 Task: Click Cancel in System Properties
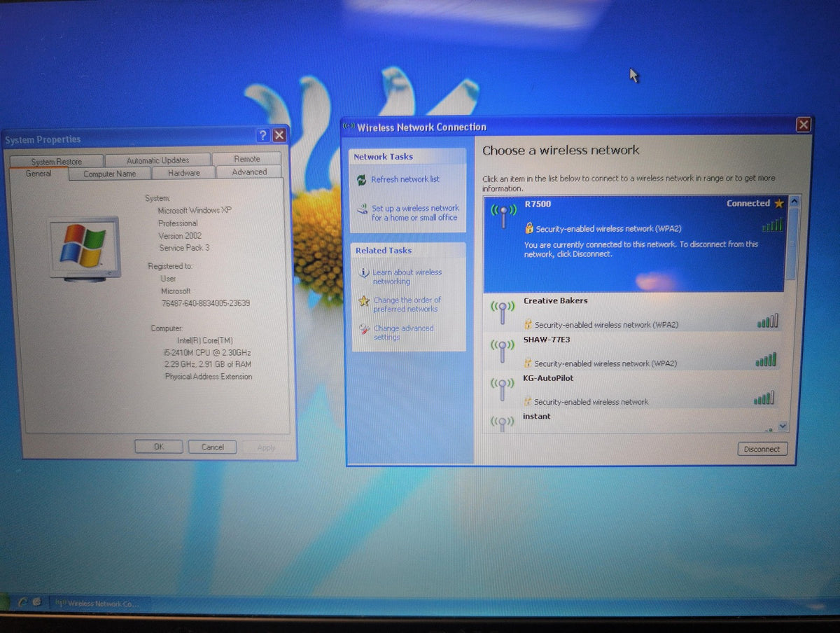213,447
